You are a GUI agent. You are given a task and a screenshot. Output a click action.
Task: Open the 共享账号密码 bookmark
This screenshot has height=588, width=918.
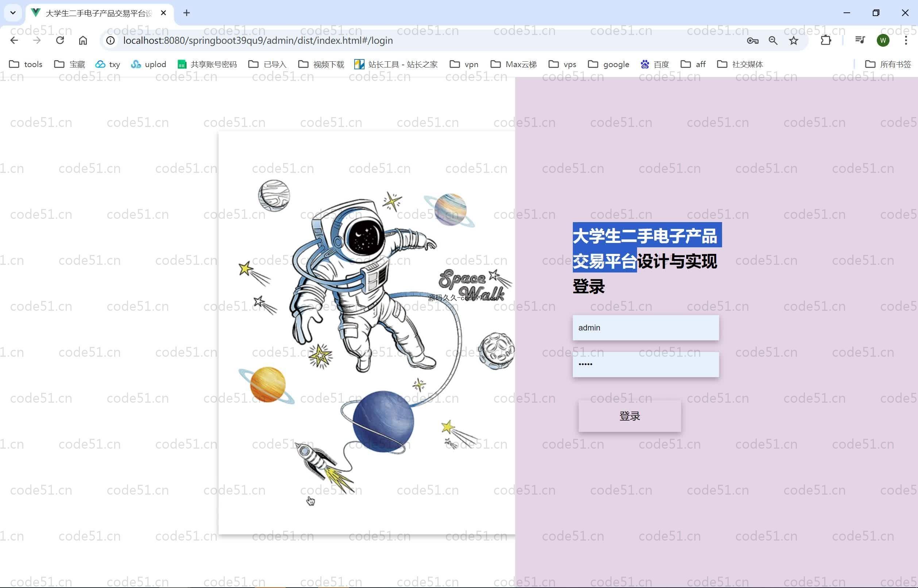click(x=207, y=64)
